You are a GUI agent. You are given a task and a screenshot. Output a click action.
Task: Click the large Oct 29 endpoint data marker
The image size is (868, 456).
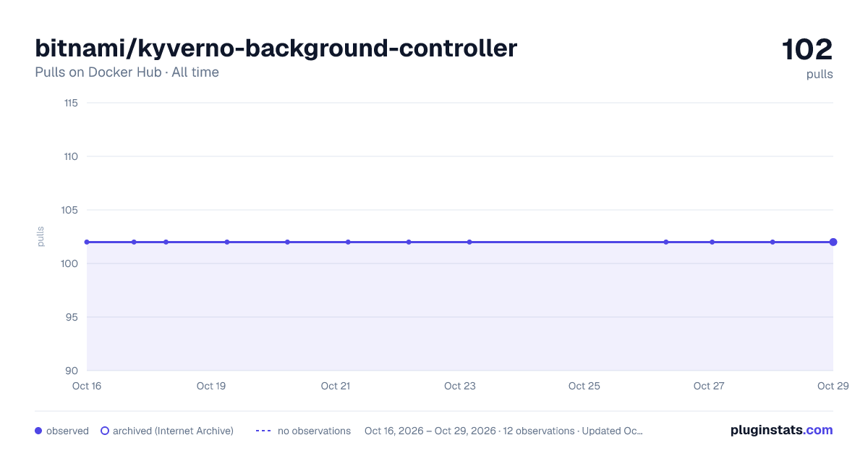(x=833, y=242)
